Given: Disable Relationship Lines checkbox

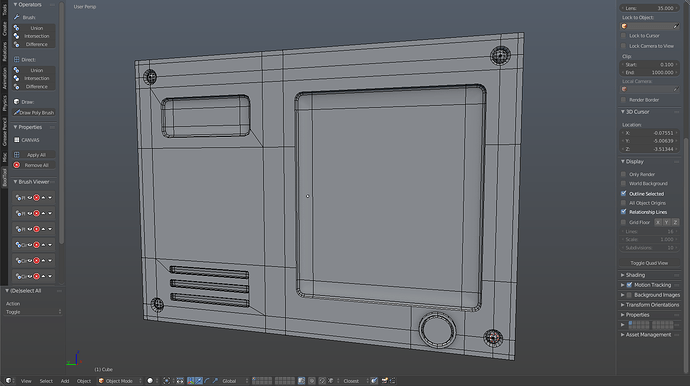Looking at the screenshot, I should click(x=624, y=212).
